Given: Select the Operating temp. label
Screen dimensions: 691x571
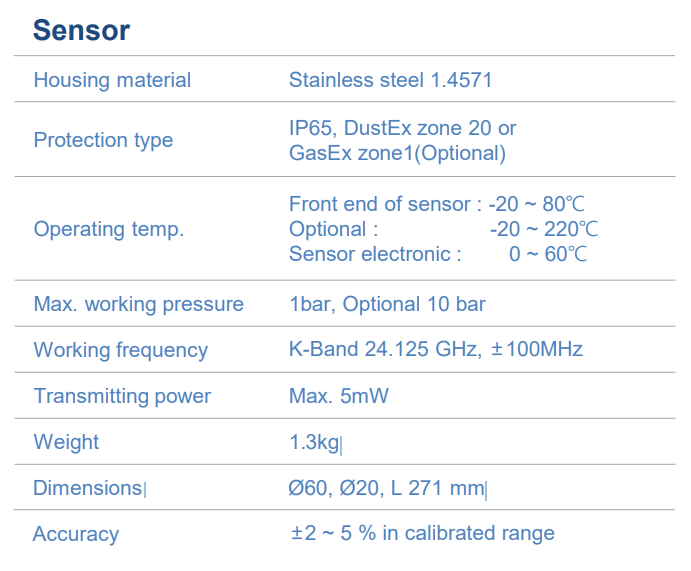Looking at the screenshot, I should pos(109,229).
